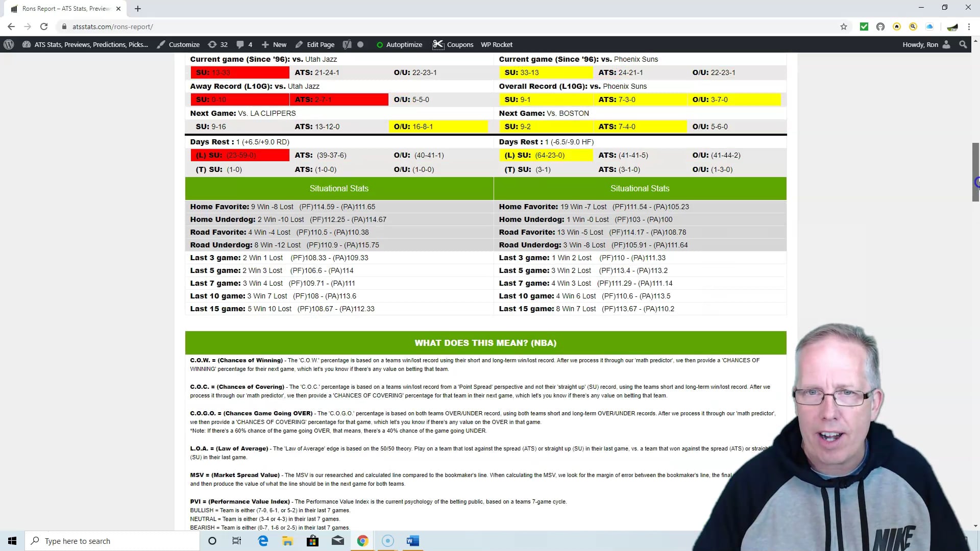Screen dimensions: 980x551
Task: Click the red SU: 13-33 cell
Action: tap(240, 72)
